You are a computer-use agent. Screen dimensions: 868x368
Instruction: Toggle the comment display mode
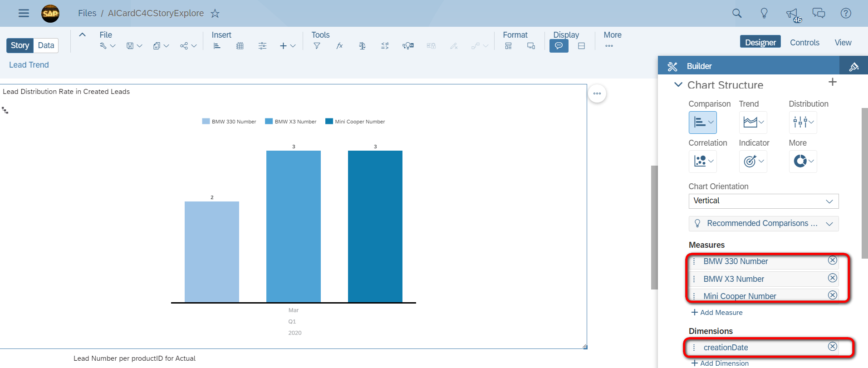(559, 46)
